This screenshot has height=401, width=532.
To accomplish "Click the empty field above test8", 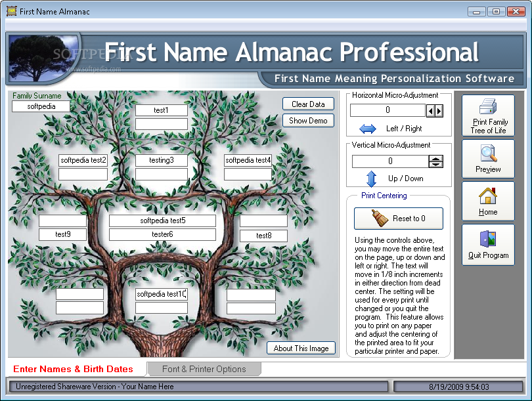I will [x=263, y=221].
